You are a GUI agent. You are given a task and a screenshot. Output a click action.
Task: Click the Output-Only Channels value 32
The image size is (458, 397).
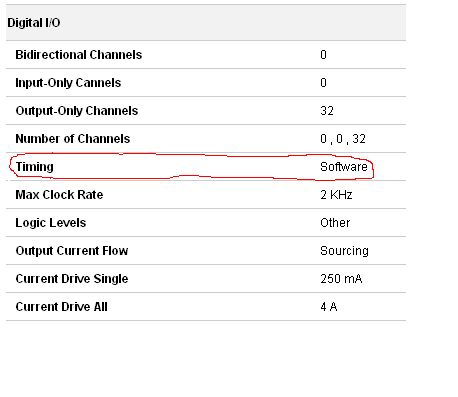click(x=327, y=111)
